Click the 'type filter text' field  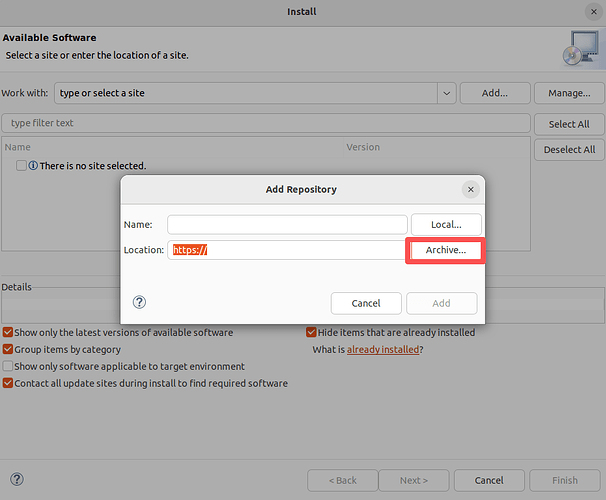click(x=266, y=123)
